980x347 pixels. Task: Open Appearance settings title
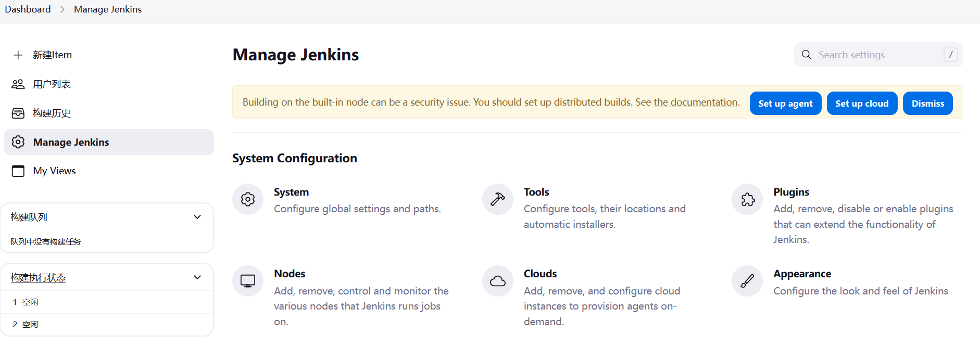pyautogui.click(x=802, y=274)
